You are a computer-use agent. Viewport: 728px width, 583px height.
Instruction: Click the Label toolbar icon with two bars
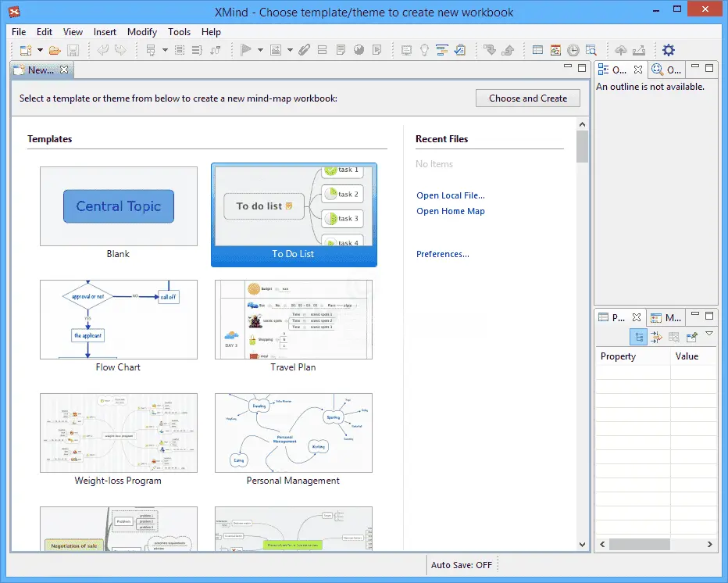point(323,50)
